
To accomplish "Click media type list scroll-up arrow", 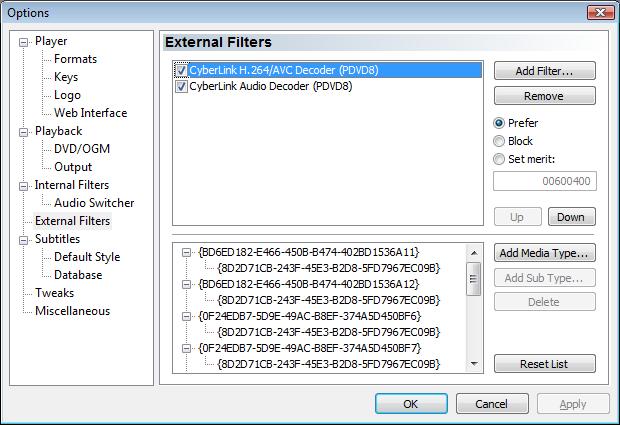I will pyautogui.click(x=474, y=253).
